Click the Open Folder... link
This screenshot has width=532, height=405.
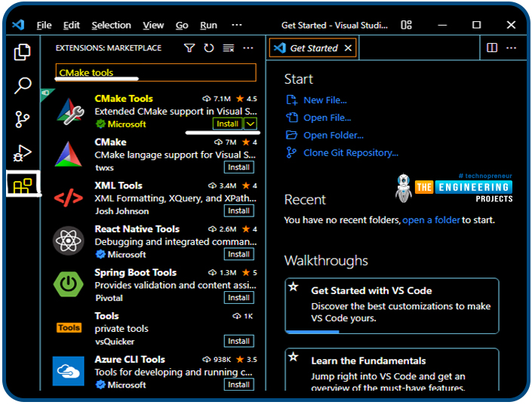coord(334,135)
